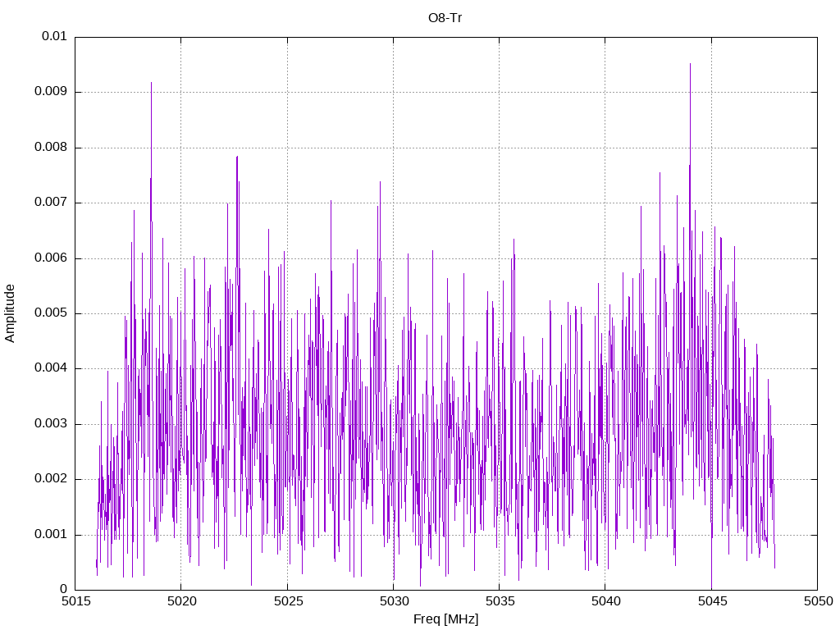Click the x-axis tick 5050

819,601
